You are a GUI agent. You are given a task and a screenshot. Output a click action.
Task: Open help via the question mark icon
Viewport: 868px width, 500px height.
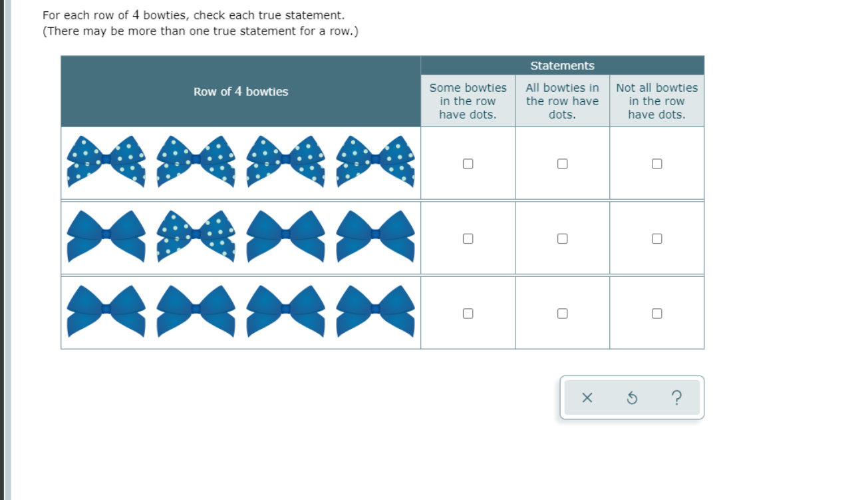pyautogui.click(x=676, y=397)
